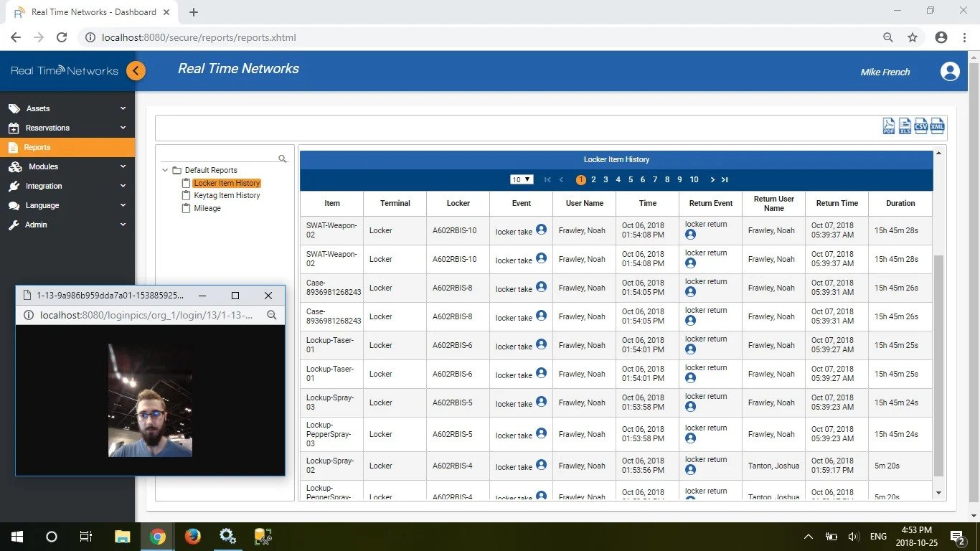Export report as PDF
The width and height of the screenshot is (980, 551).
(x=889, y=126)
